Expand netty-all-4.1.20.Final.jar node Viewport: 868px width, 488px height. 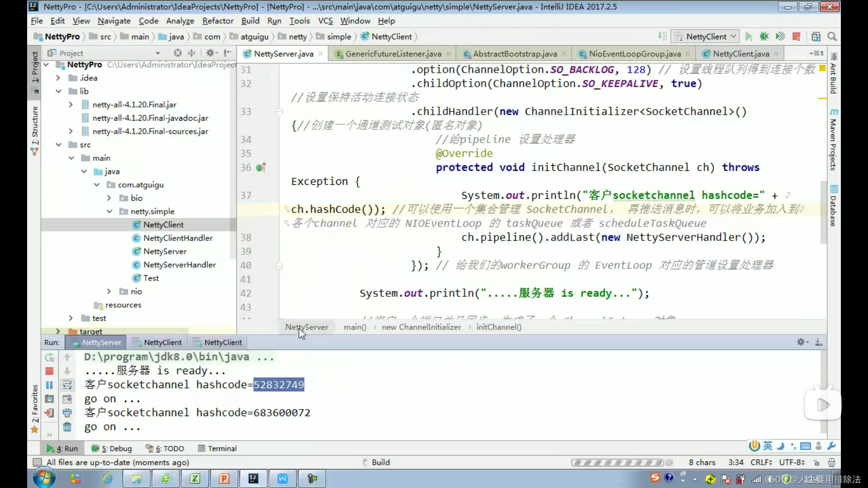[x=71, y=104]
